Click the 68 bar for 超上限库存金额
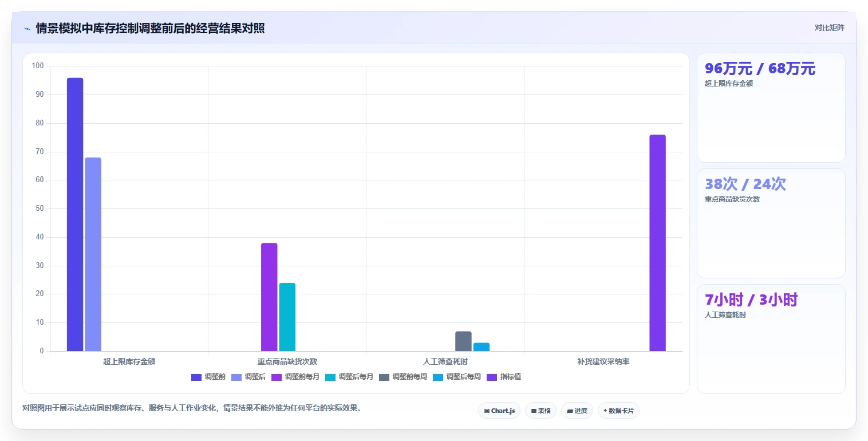The width and height of the screenshot is (868, 441). tap(93, 254)
